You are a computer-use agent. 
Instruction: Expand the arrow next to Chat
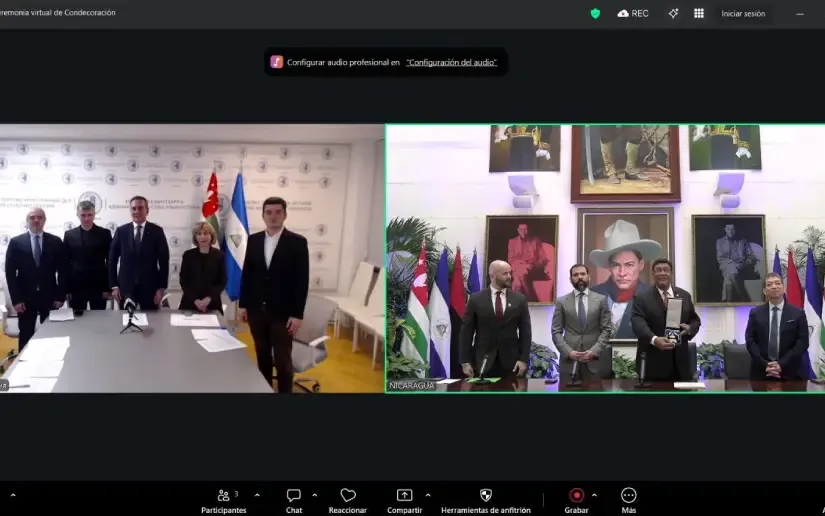coord(315,495)
